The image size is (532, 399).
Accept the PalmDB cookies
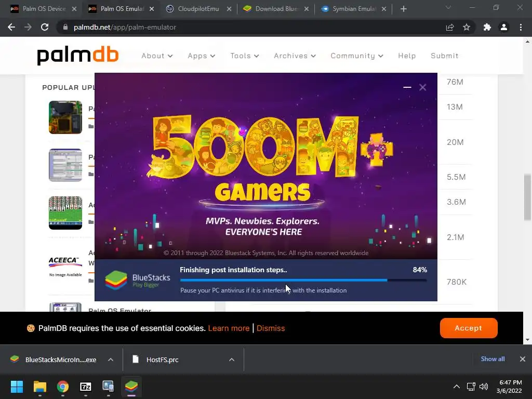pyautogui.click(x=469, y=328)
